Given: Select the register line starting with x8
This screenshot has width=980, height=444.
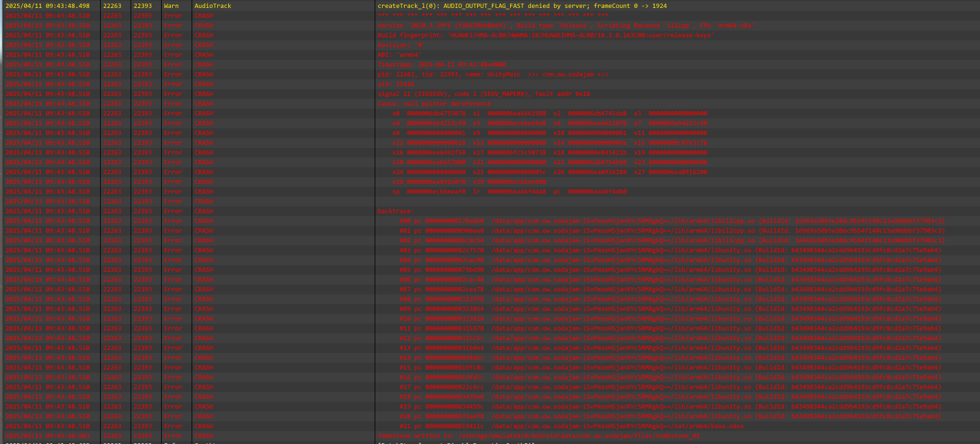Looking at the screenshot, I should click(550, 133).
